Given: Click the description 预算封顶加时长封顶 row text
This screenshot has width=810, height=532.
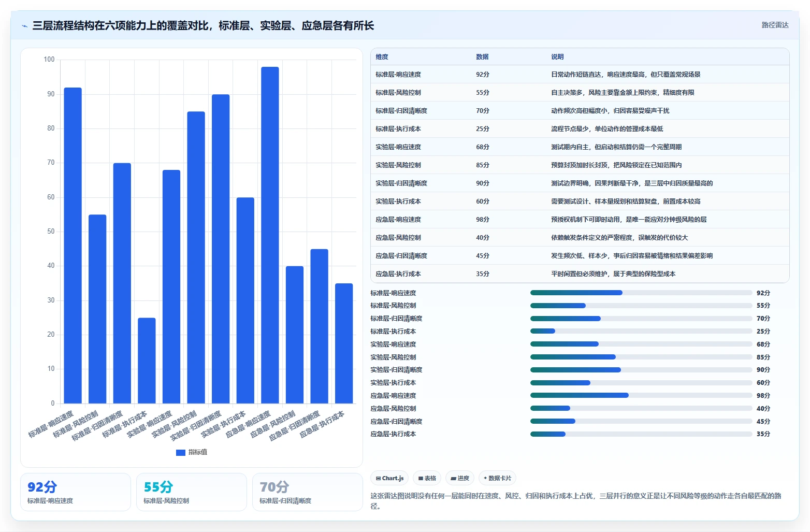Looking at the screenshot, I should (x=616, y=165).
